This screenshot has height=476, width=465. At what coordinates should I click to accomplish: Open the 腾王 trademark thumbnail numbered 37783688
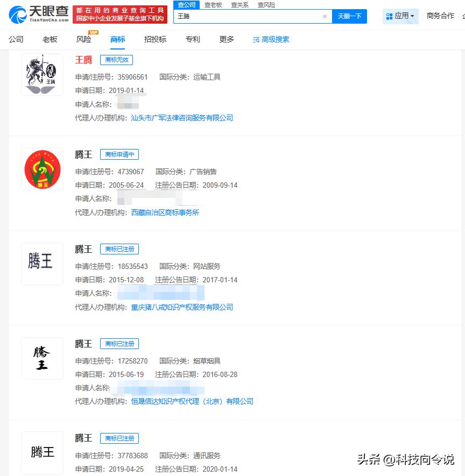[42, 453]
